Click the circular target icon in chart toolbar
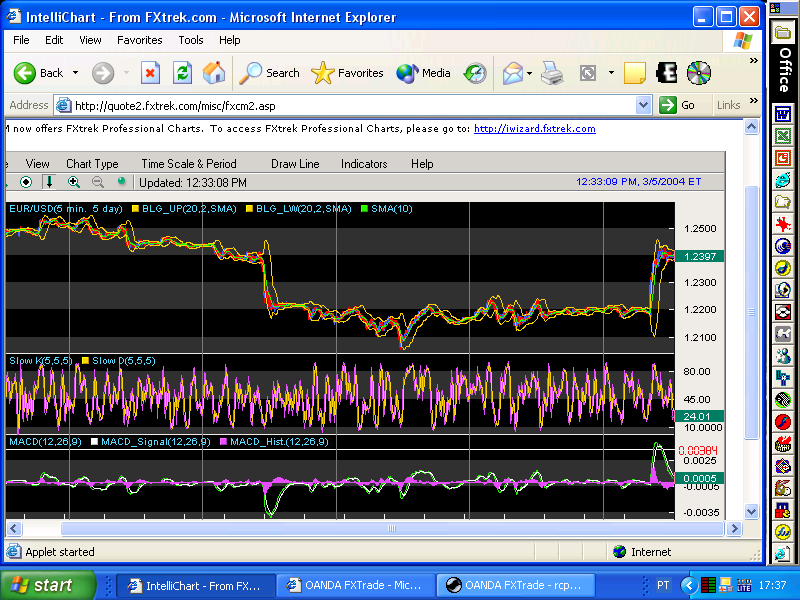The height and width of the screenshot is (600, 800). pos(26,182)
